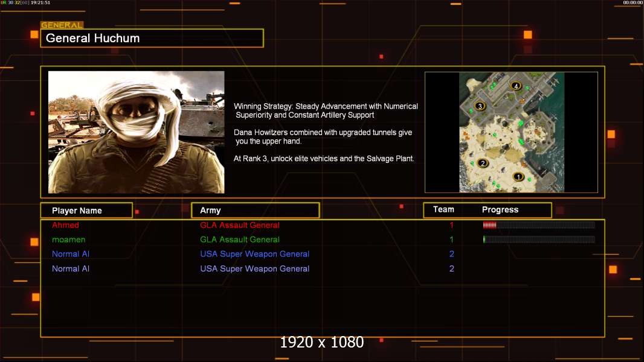The image size is (644, 362).
Task: Click the GENERAL label tag
Action: tap(62, 25)
